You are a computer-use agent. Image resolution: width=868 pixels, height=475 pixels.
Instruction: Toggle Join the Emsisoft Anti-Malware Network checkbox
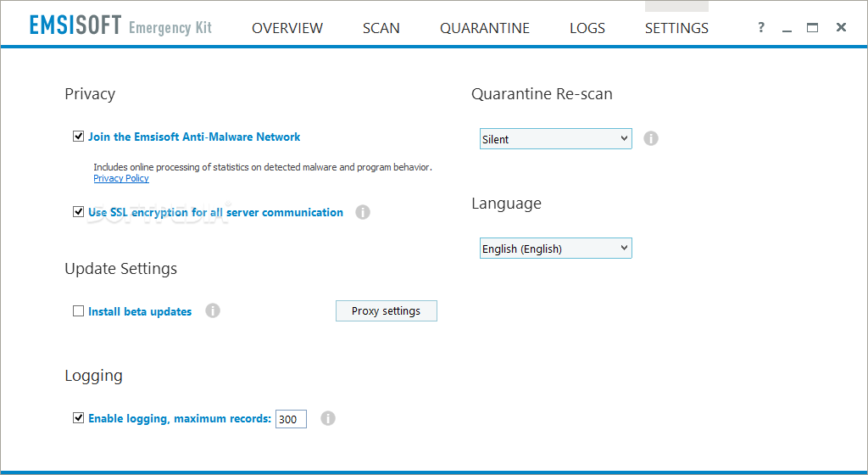79,137
